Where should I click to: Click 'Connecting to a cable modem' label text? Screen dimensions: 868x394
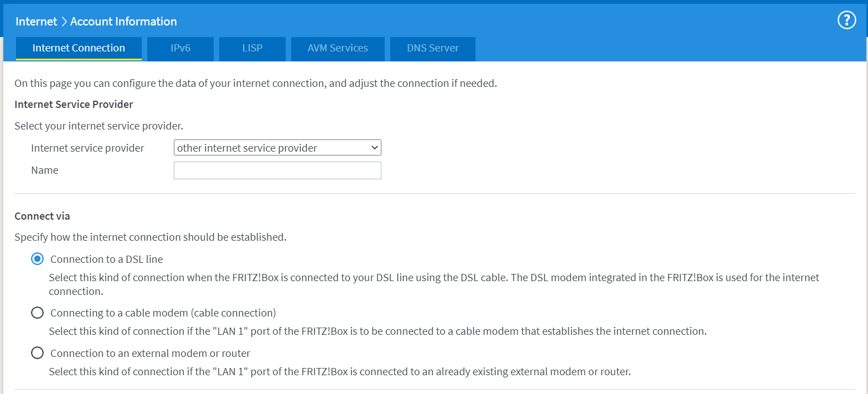[x=163, y=313]
